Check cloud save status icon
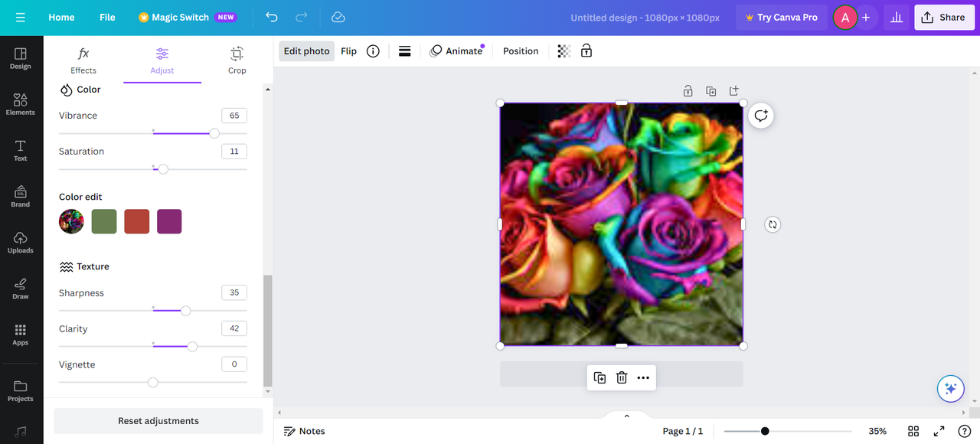 coord(338,17)
